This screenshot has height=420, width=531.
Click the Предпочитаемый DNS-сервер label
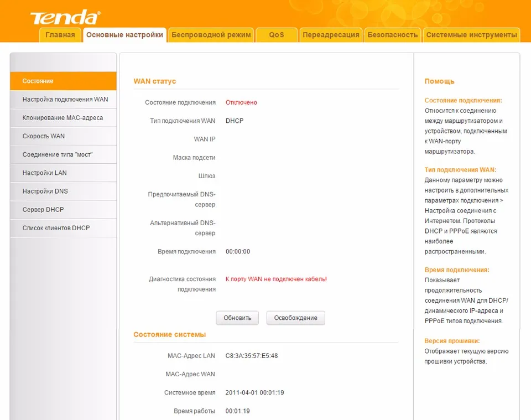point(181,200)
